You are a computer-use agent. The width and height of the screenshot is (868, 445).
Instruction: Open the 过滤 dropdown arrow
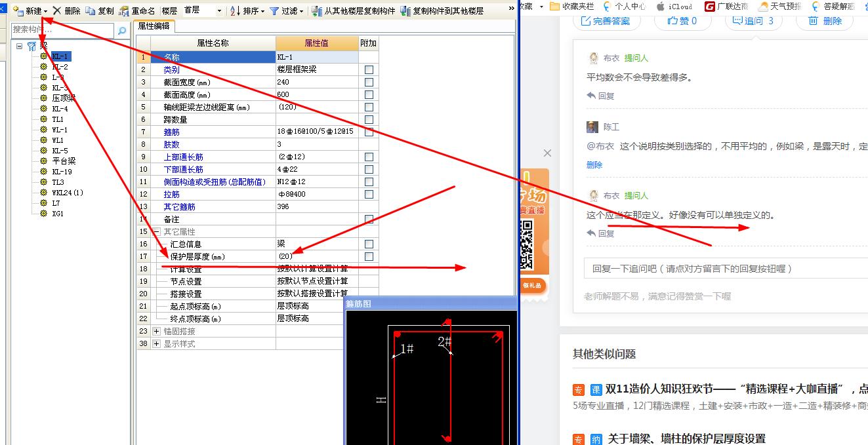point(302,11)
